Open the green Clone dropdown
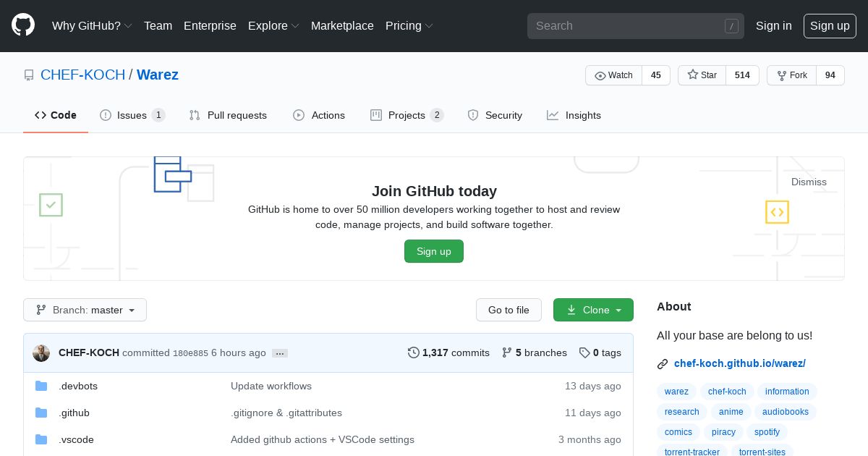The height and width of the screenshot is (456, 868). [593, 310]
